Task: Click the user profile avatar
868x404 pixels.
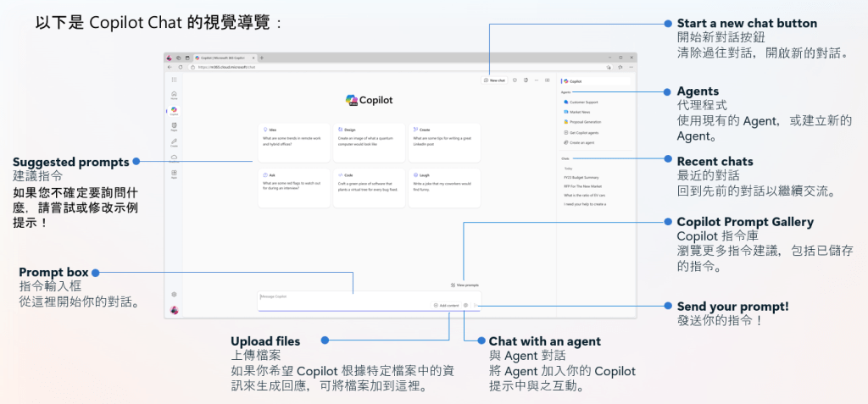Action: 174,310
